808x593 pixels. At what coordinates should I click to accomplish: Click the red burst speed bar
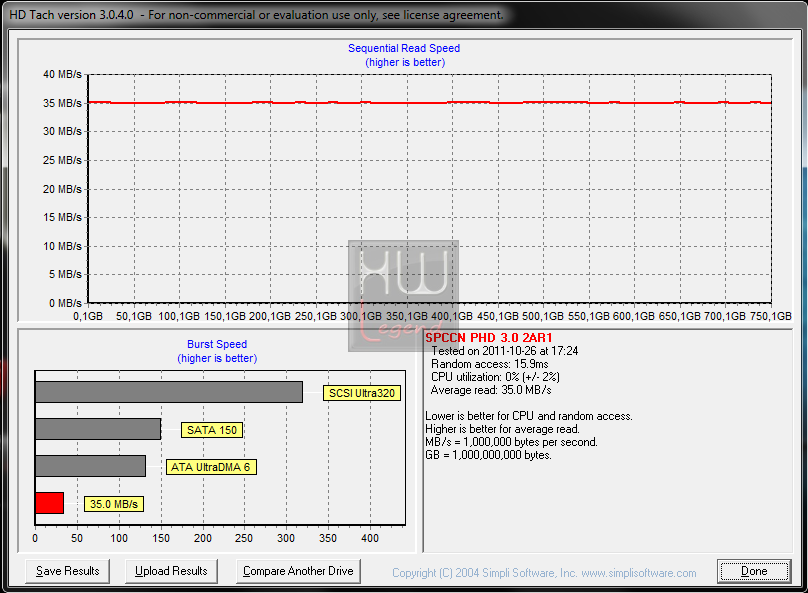(x=49, y=503)
